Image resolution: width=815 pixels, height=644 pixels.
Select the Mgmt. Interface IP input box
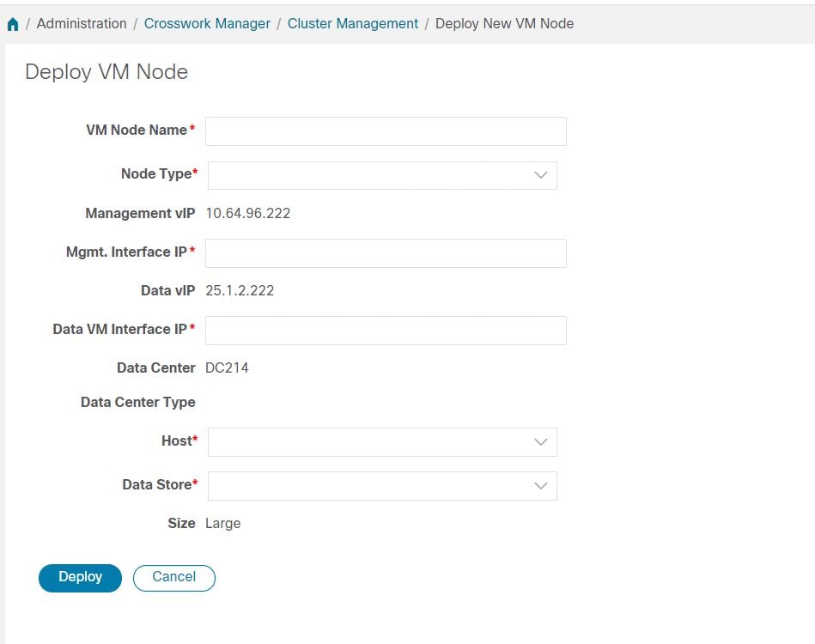tap(385, 252)
